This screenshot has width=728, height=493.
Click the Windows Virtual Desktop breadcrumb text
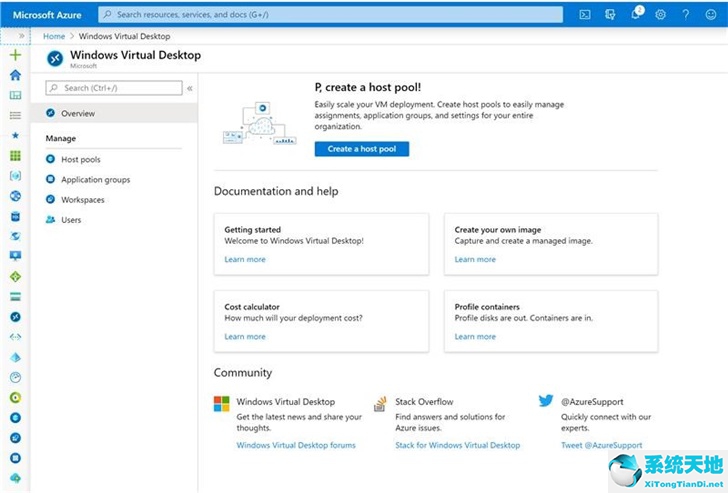click(x=124, y=36)
